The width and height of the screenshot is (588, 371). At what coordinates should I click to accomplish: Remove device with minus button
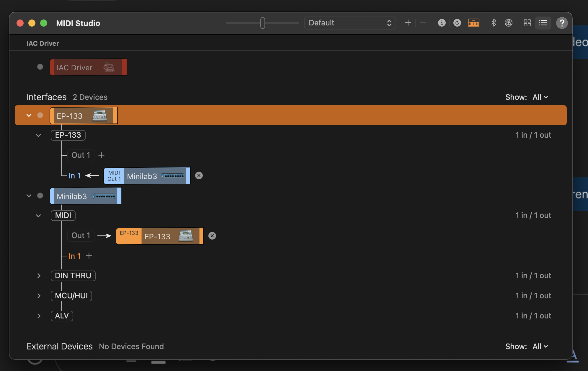[x=423, y=23]
